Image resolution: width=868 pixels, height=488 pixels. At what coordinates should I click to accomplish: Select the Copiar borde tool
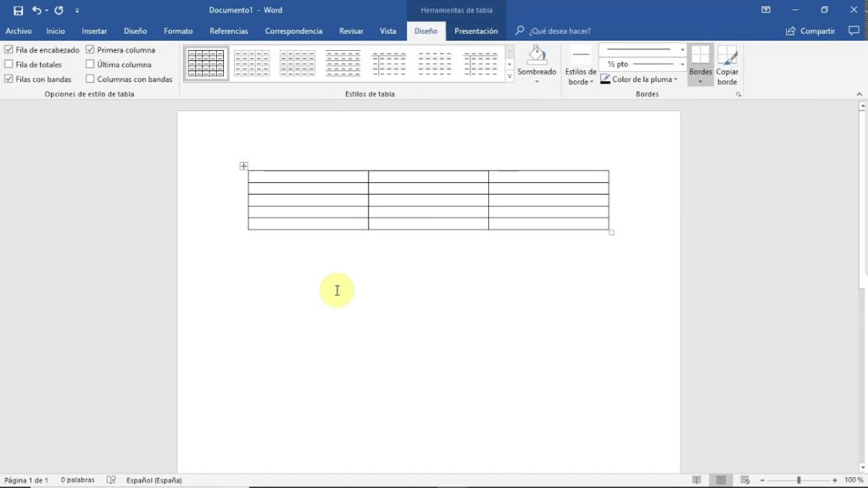click(726, 66)
